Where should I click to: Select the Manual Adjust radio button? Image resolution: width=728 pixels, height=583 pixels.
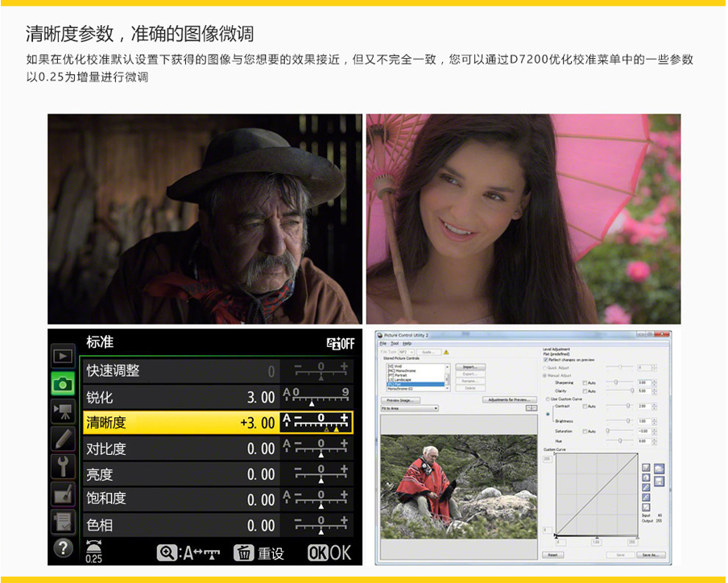click(544, 375)
